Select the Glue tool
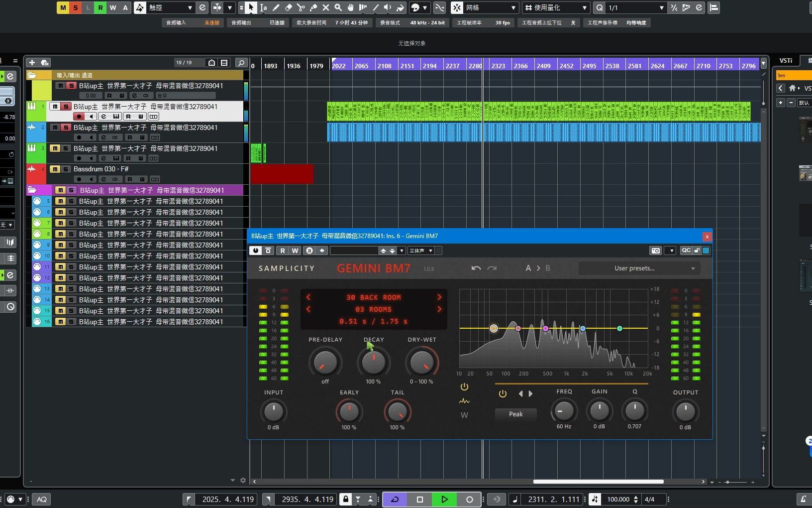812x508 pixels. pos(313,7)
